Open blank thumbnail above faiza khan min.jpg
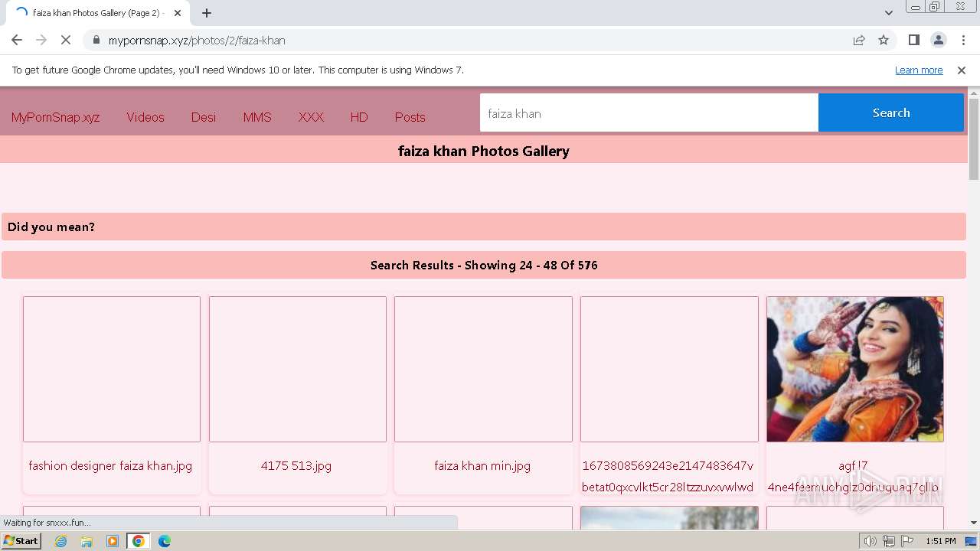The height and width of the screenshot is (551, 980). pos(483,369)
